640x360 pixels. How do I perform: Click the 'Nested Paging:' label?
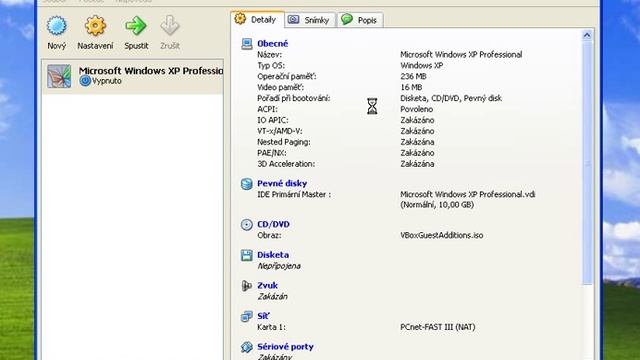pos(284,142)
